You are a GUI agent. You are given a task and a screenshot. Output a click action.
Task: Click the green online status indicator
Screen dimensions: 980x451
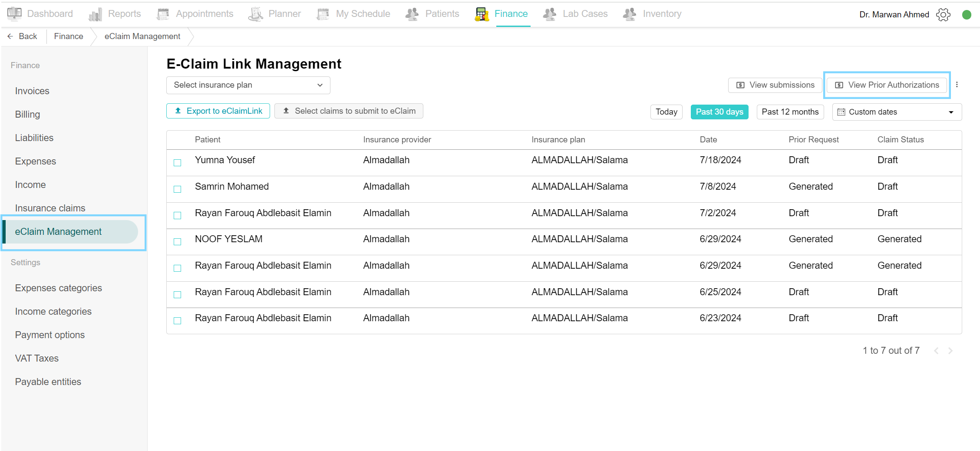(967, 15)
